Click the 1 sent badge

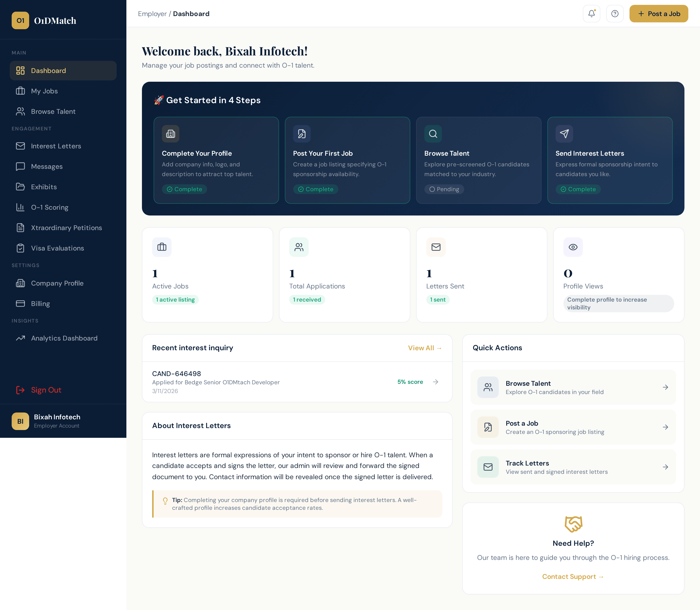pyautogui.click(x=438, y=300)
